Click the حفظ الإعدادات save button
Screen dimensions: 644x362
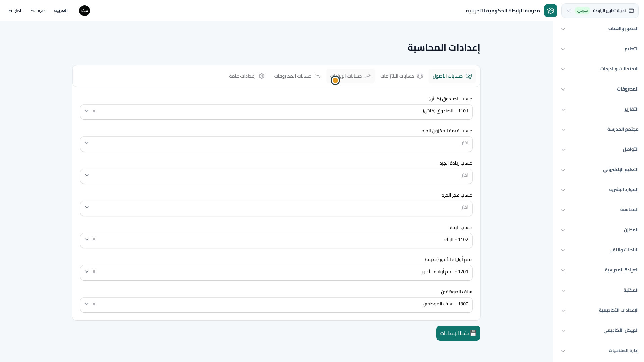coord(458,333)
